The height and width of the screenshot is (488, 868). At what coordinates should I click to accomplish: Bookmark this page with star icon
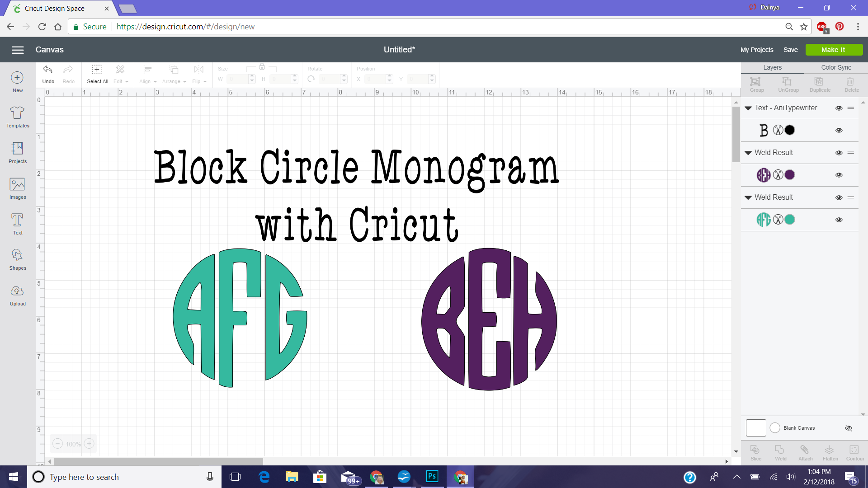[x=804, y=27]
